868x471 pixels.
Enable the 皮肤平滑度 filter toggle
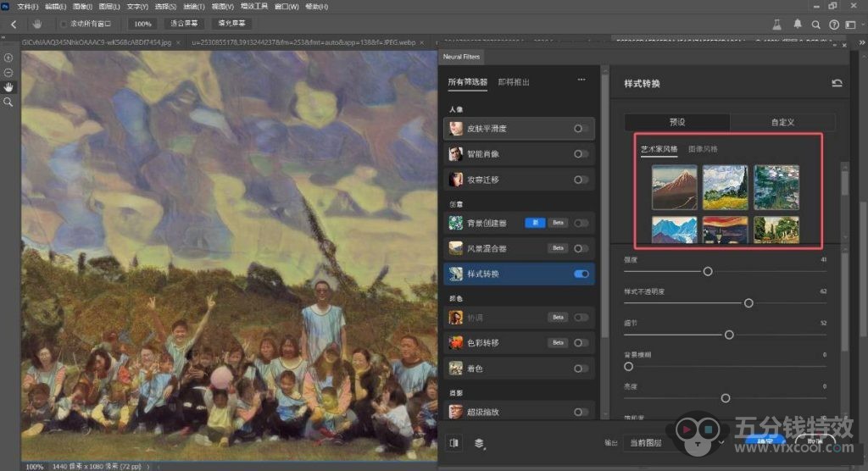click(x=581, y=129)
